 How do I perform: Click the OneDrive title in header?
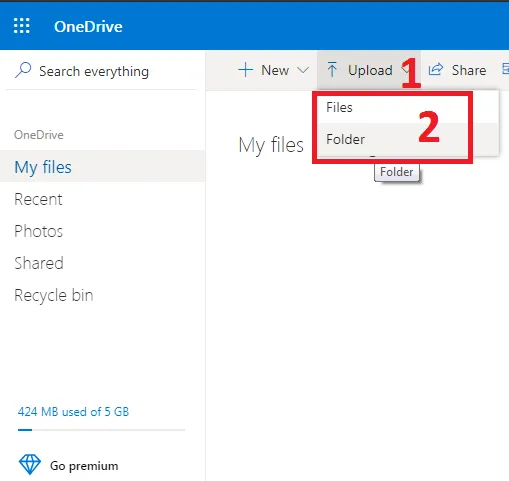point(88,27)
